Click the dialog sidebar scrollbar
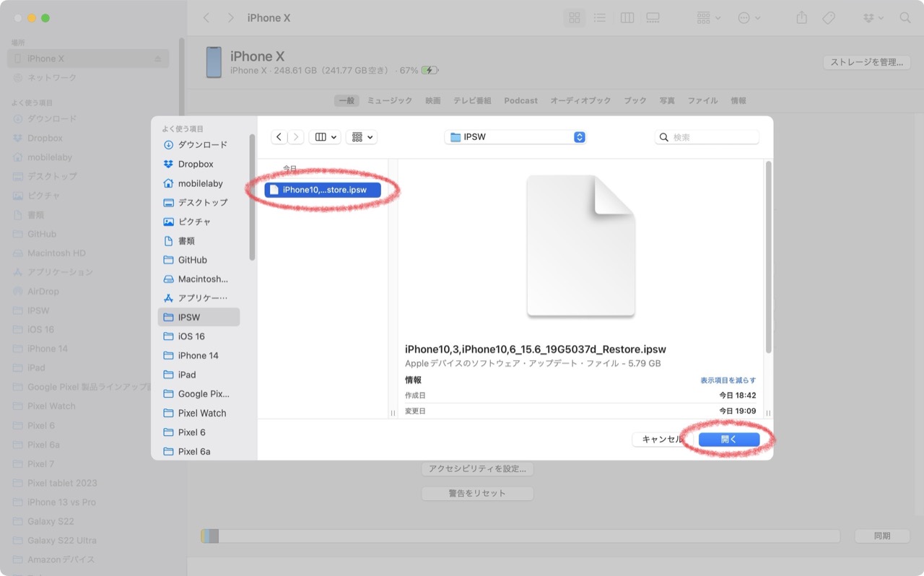 click(x=252, y=197)
